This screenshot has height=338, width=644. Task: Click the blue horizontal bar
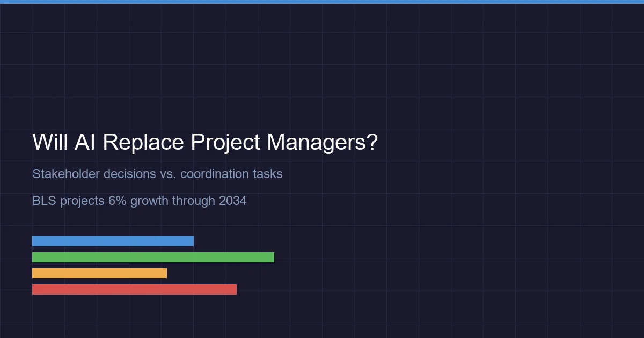click(x=113, y=240)
